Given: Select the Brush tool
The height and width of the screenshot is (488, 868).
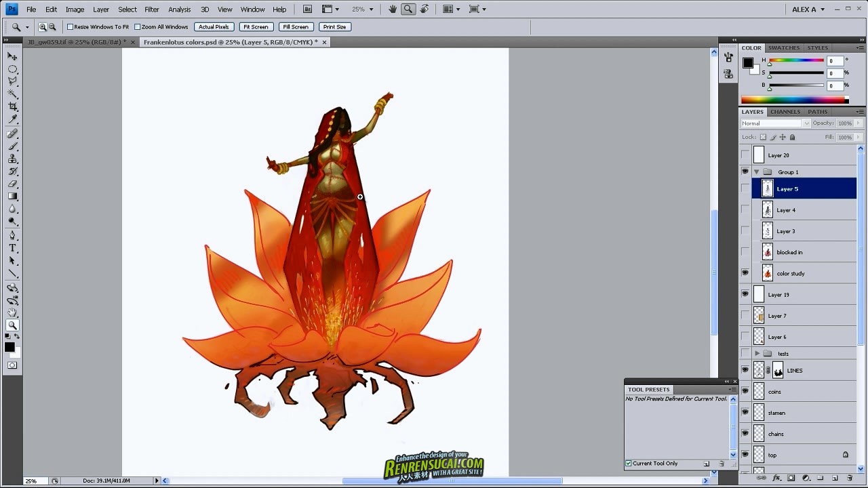Looking at the screenshot, I should tap(12, 146).
